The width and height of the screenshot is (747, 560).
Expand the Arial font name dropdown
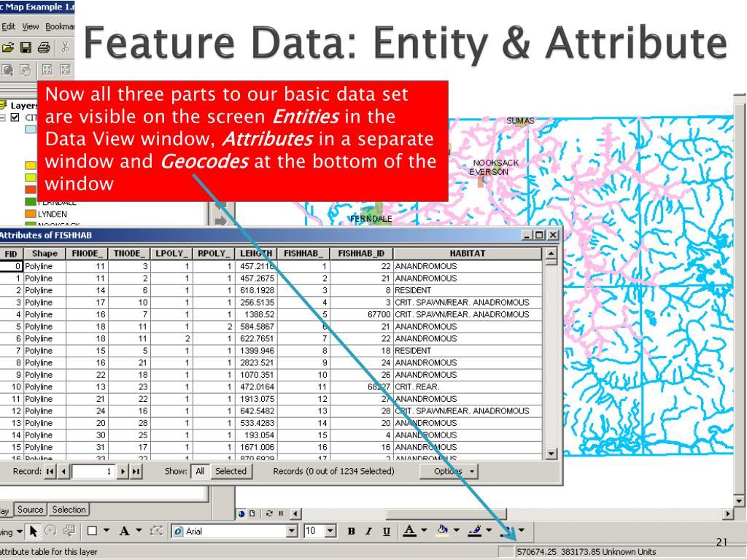(x=292, y=531)
